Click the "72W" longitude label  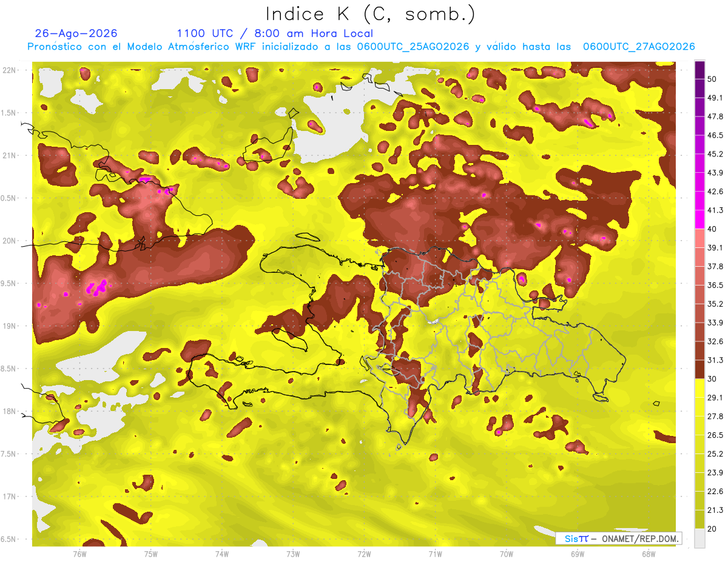(x=364, y=554)
